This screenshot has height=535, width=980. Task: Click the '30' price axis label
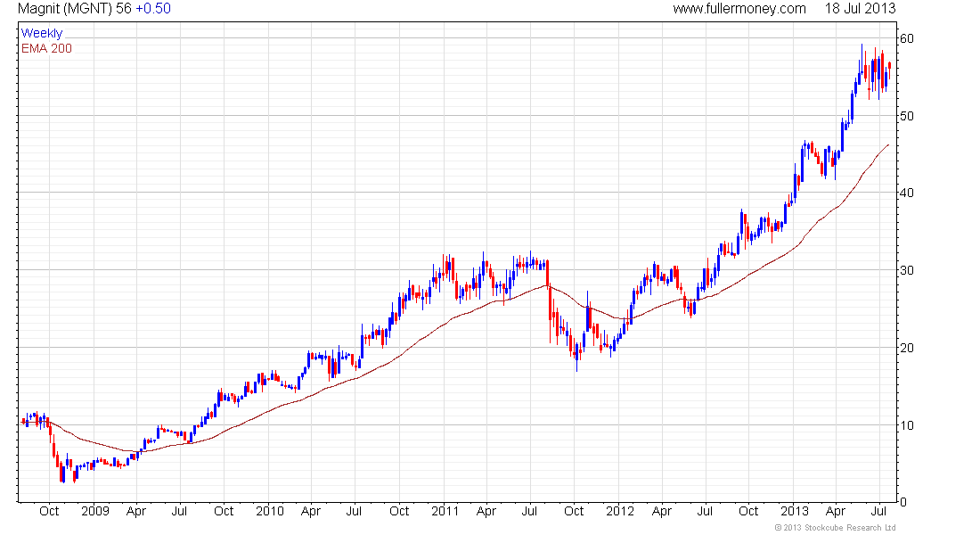tap(907, 271)
